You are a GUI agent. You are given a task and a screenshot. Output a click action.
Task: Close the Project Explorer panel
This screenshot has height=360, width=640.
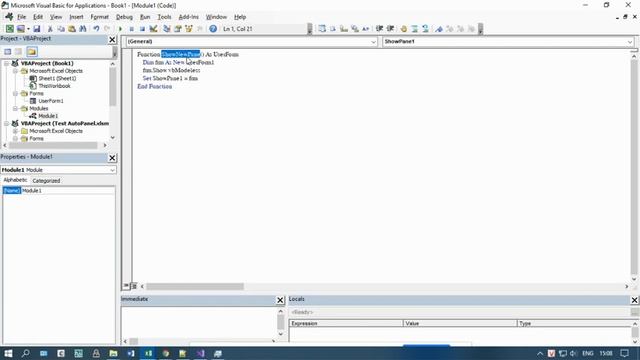point(112,39)
